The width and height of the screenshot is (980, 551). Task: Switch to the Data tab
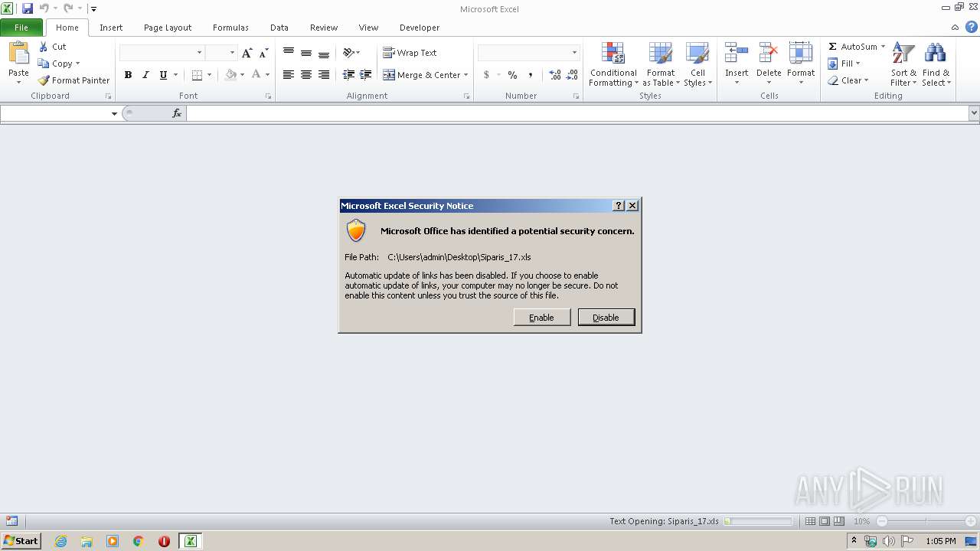click(279, 28)
